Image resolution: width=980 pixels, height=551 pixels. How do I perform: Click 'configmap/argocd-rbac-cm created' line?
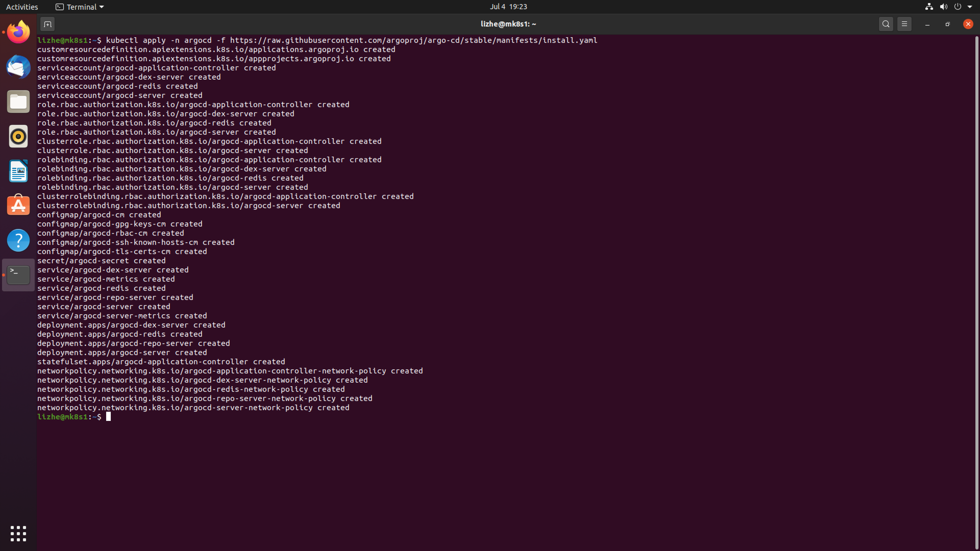pos(111,233)
